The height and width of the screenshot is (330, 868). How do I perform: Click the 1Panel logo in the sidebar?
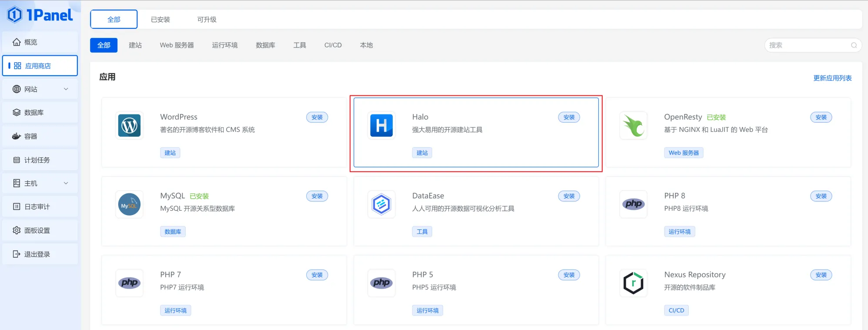click(x=40, y=15)
